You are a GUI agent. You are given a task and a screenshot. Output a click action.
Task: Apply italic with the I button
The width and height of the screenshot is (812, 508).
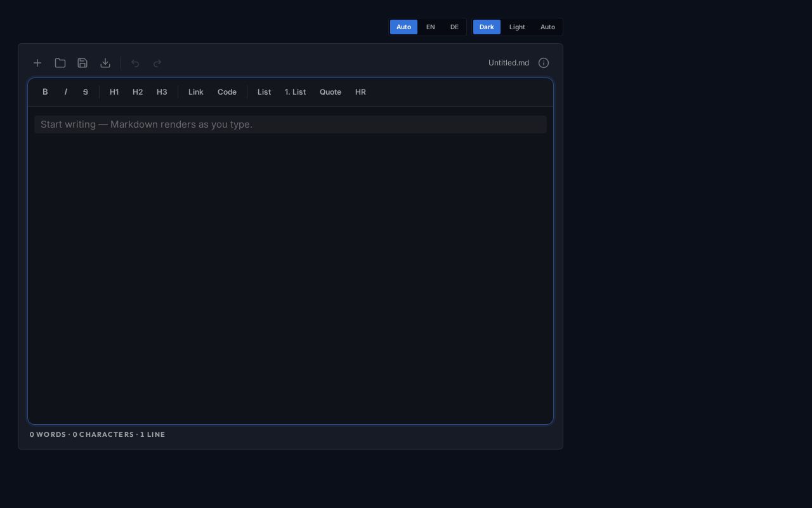pos(65,92)
